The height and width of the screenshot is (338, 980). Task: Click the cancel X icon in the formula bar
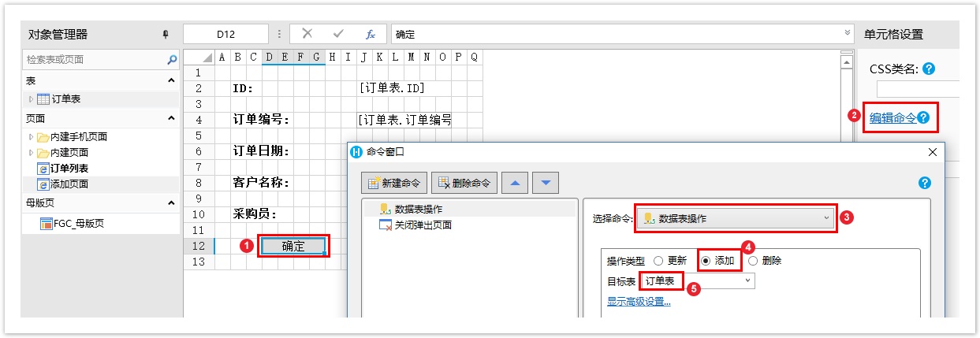307,34
